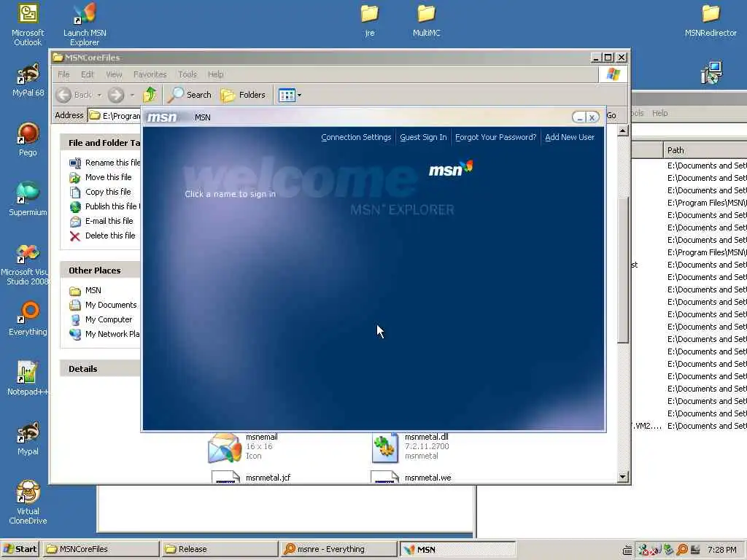This screenshot has height=560, width=747.
Task: Open Microsoft Outlook desktop icon
Action: coord(28,24)
